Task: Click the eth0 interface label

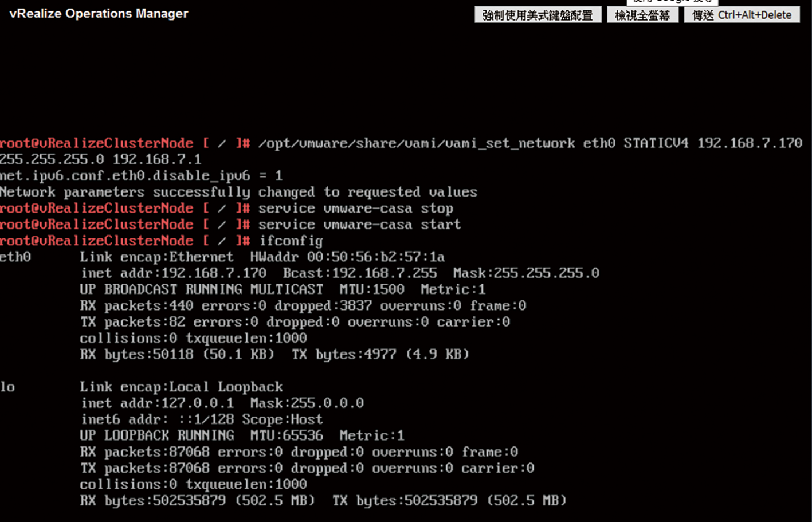Action: (15, 257)
